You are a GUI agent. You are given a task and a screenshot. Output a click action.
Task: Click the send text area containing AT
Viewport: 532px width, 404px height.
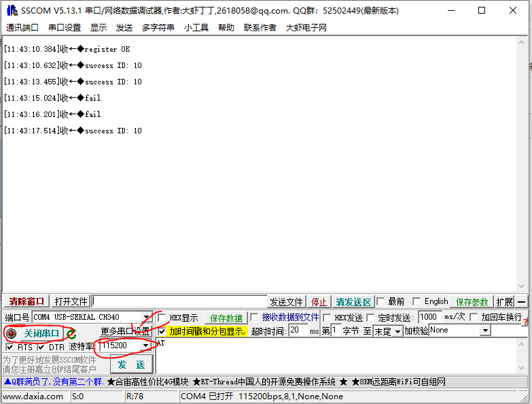(x=336, y=356)
